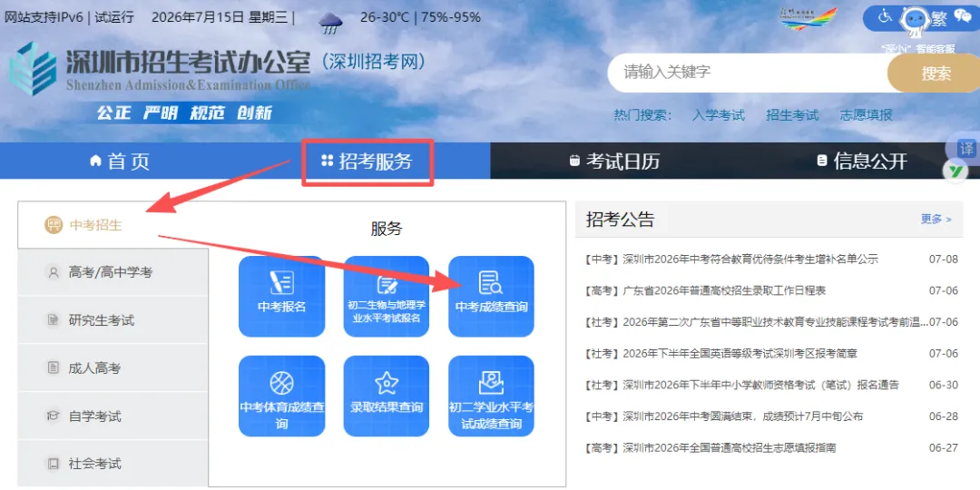Select hot search term 招生考试
The height and width of the screenshot is (490, 980).
pos(792,115)
